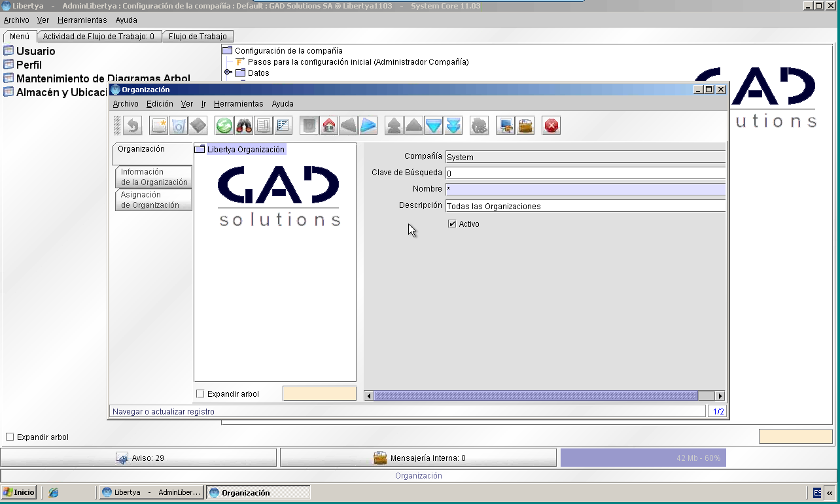Open Asignación de Organización tab

154,200
